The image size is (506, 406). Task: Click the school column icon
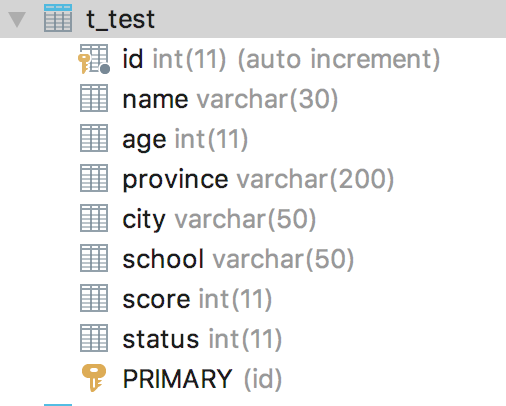[x=94, y=258]
